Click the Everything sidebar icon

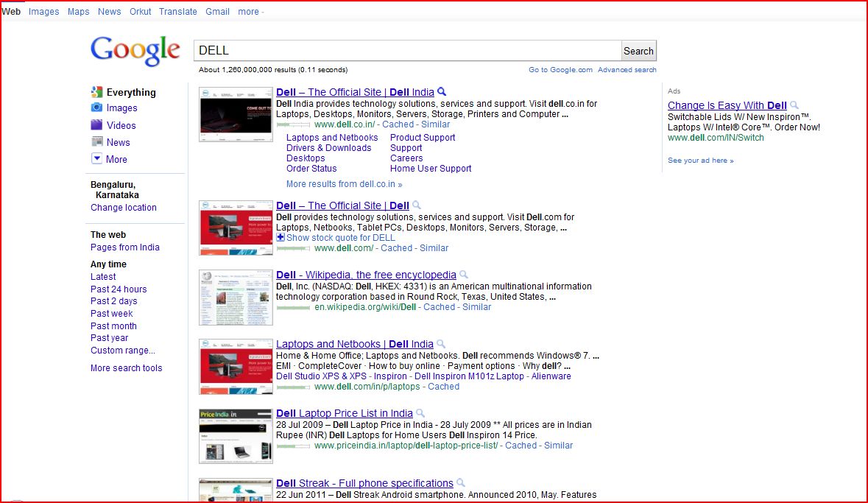coord(97,92)
